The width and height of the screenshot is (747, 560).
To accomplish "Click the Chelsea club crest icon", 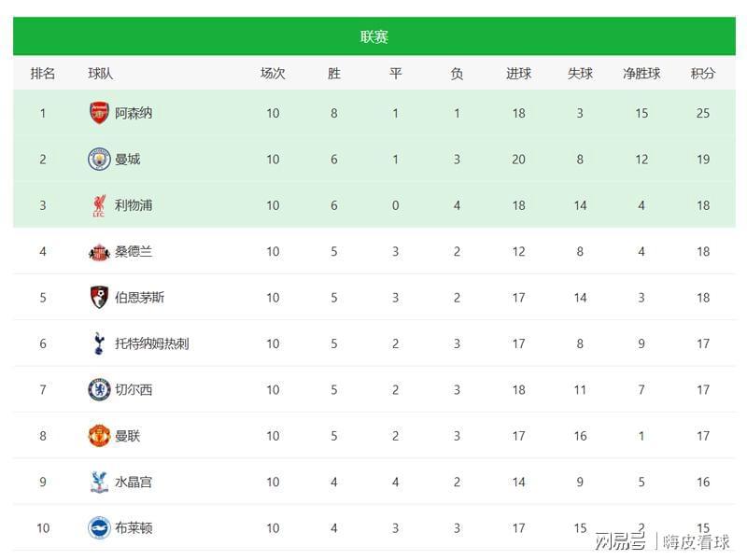I will pyautogui.click(x=99, y=389).
